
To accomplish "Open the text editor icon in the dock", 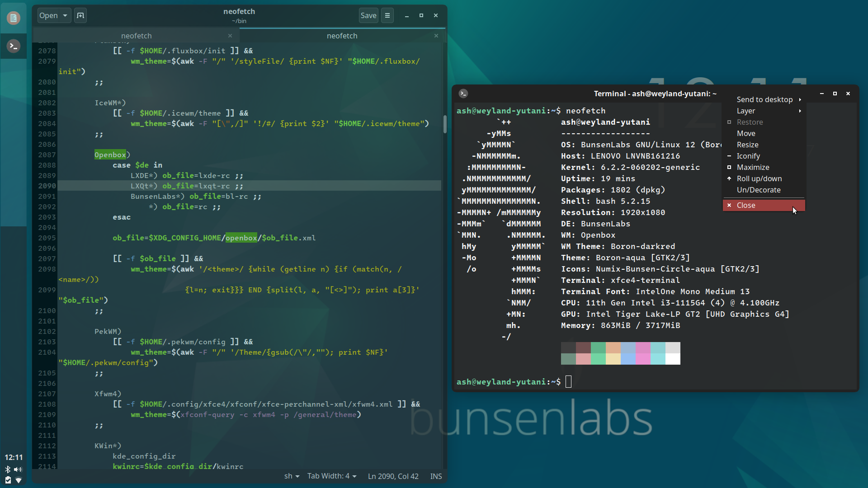I will 13,18.
